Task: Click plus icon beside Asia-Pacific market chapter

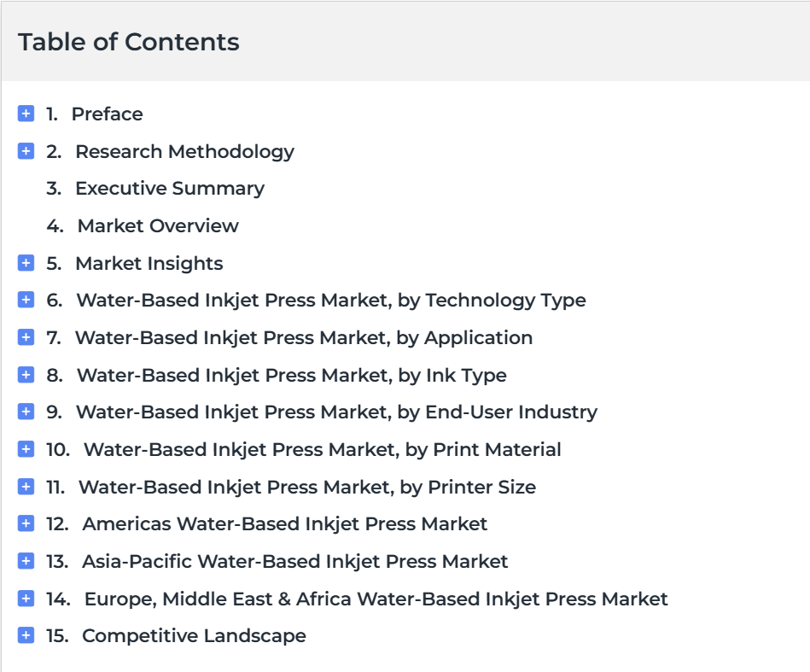Action: pyautogui.click(x=26, y=561)
